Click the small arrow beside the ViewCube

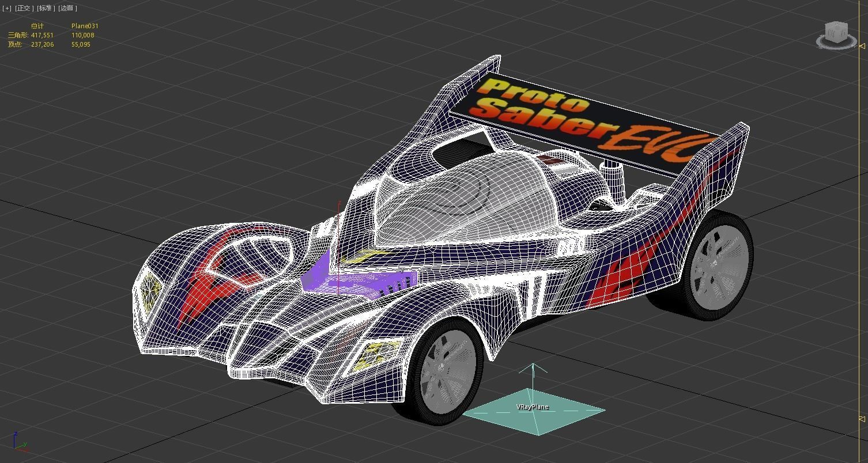pos(863,45)
